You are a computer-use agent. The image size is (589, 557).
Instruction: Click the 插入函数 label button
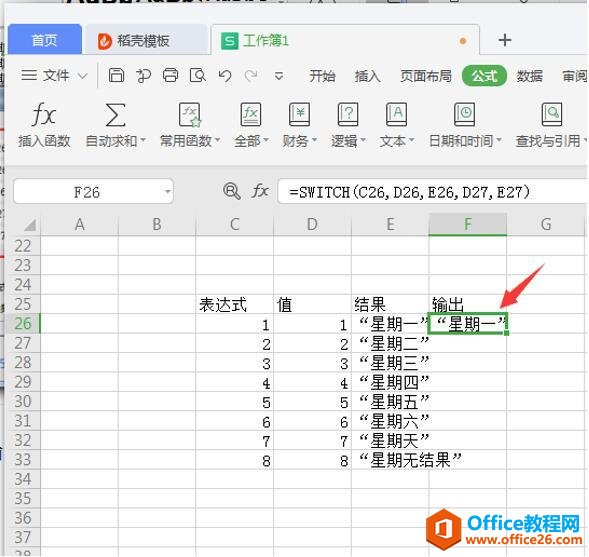pyautogui.click(x=44, y=141)
